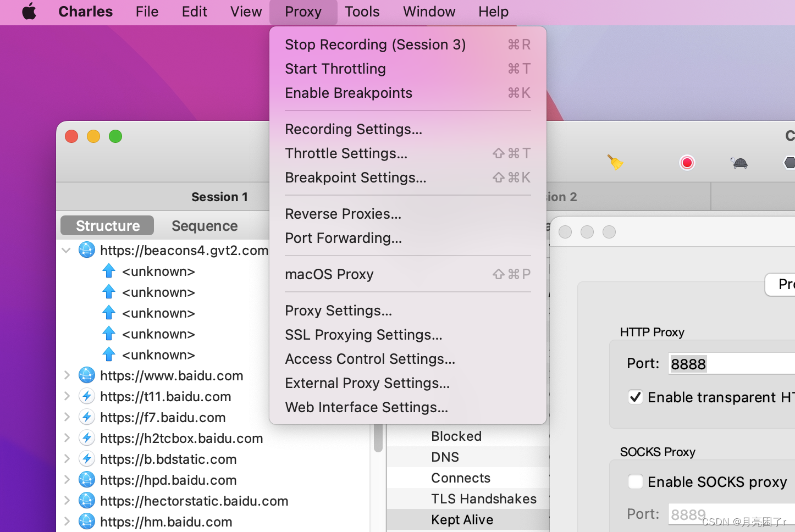
Task: Click globe icon of hectorstatic.baidu.com host
Action: (x=87, y=501)
